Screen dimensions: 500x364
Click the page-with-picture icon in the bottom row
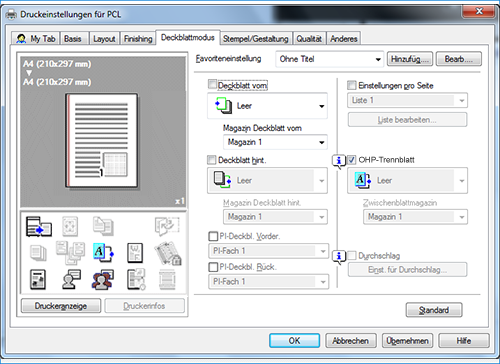coord(38,279)
